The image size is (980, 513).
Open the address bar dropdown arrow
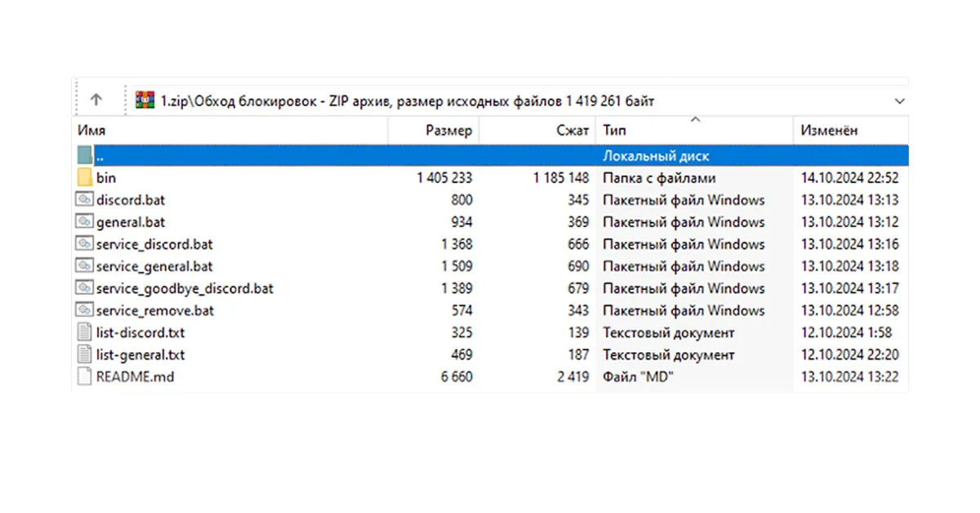point(899,101)
